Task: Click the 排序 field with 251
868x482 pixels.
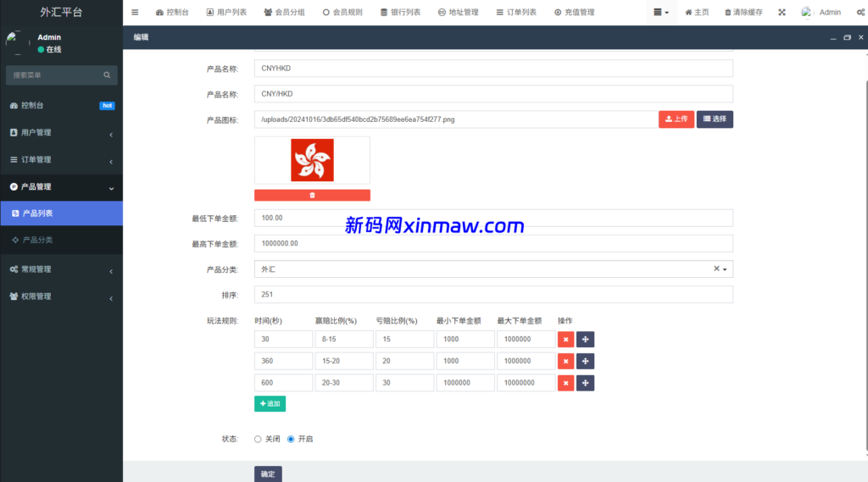Action: [x=493, y=295]
